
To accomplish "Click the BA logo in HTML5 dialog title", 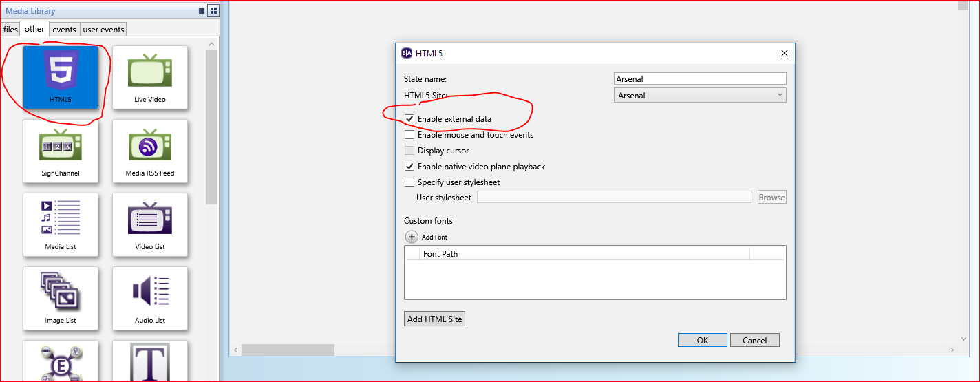I will click(407, 53).
